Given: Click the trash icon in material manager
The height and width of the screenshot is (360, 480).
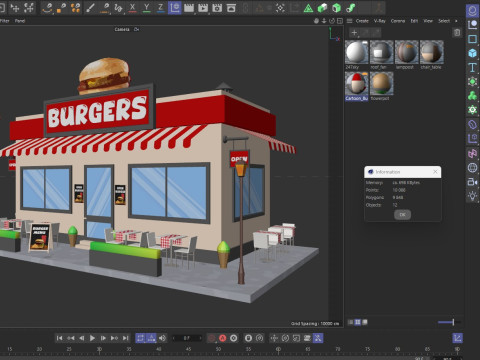Looking at the screenshot, I should tap(457, 33).
